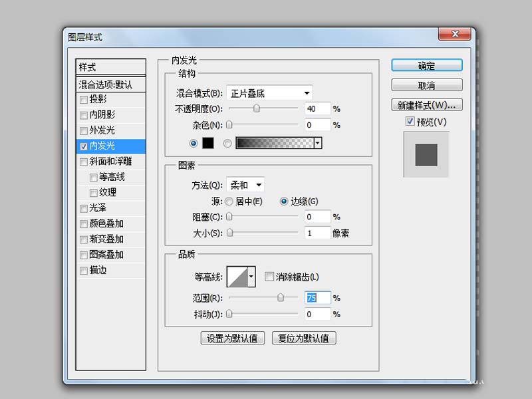Open the 混合模式 blend mode dropdown
532x399 pixels.
click(268, 92)
